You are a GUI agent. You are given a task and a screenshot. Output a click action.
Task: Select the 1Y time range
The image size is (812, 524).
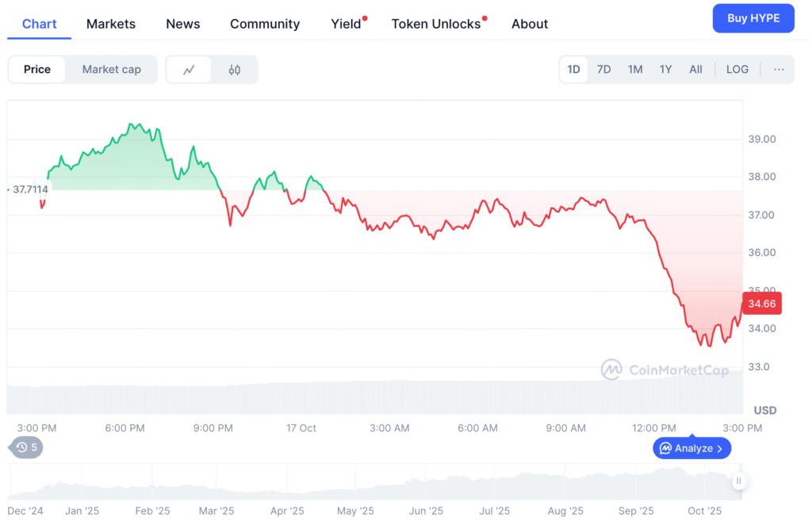click(x=665, y=70)
